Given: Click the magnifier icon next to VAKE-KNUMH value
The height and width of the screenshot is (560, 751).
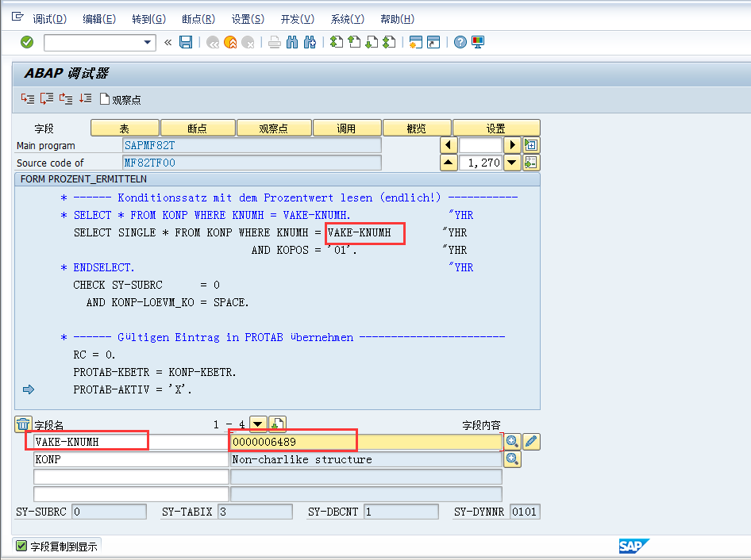Looking at the screenshot, I should coord(510,441).
